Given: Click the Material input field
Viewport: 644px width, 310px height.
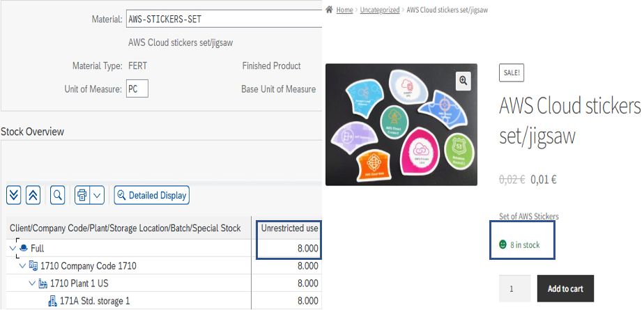Looking at the screenshot, I should coord(224,19).
